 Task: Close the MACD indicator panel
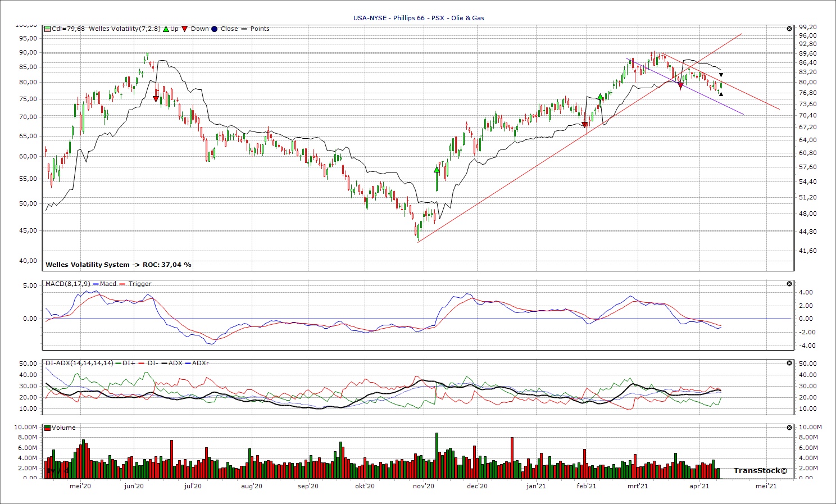789,284
